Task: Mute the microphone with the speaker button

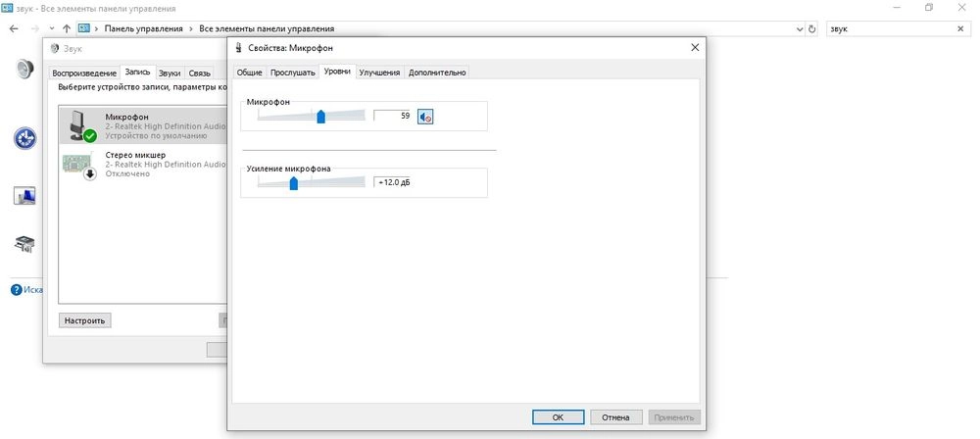Action: 425,117
